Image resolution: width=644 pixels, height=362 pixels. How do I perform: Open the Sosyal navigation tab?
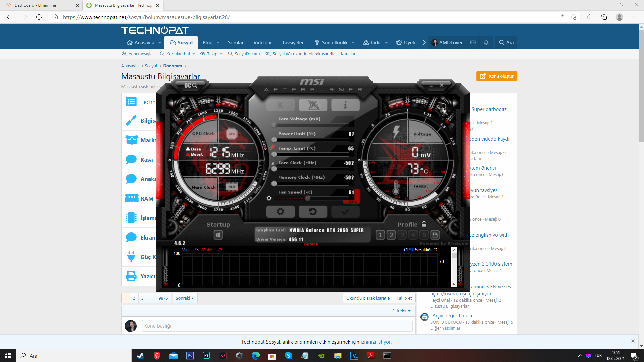tap(181, 43)
